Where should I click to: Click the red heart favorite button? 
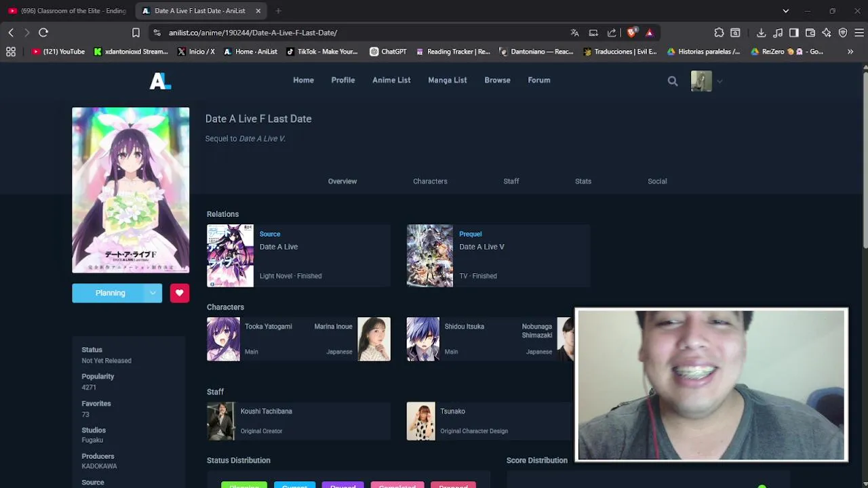pyautogui.click(x=180, y=293)
